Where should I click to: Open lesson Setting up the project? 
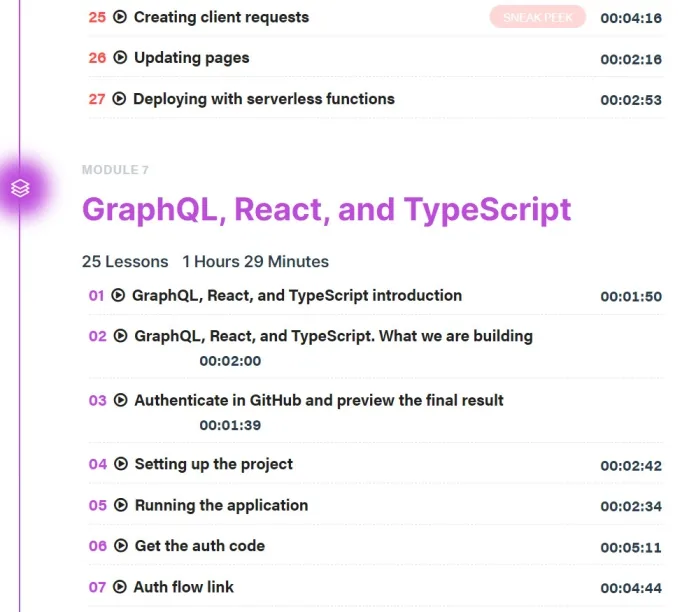pos(214,464)
